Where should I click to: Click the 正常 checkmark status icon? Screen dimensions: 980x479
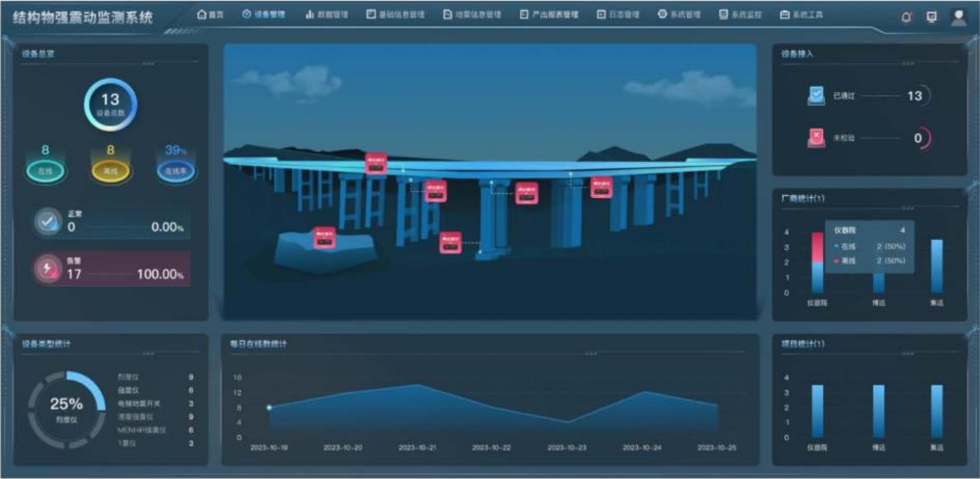tap(49, 223)
